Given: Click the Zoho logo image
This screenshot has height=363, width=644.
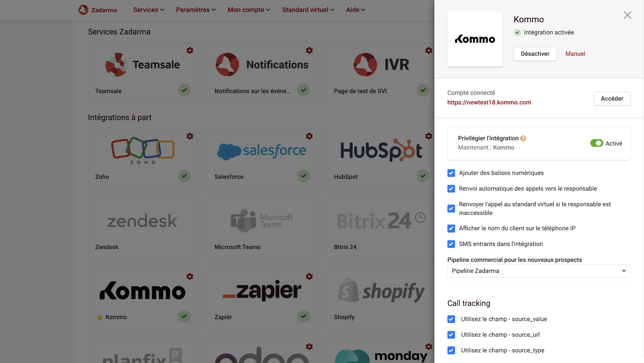Looking at the screenshot, I should pyautogui.click(x=143, y=150).
